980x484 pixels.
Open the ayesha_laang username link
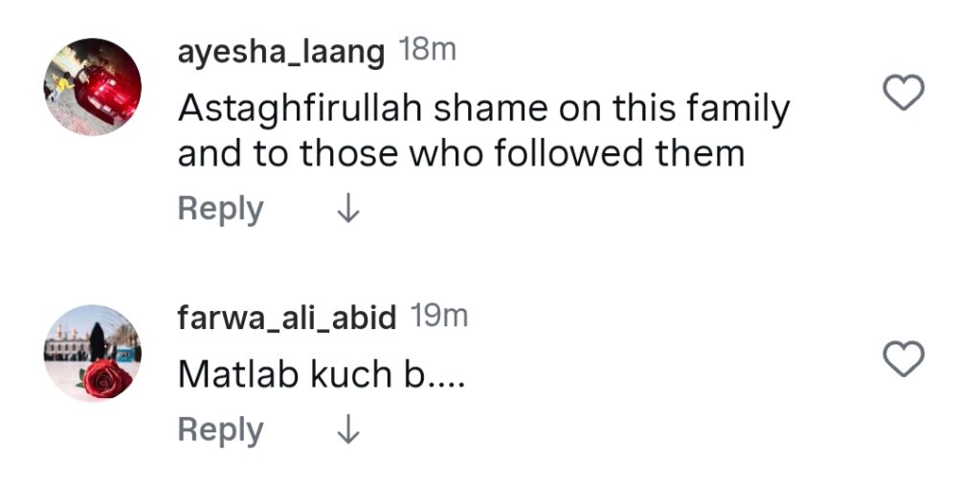pos(281,53)
